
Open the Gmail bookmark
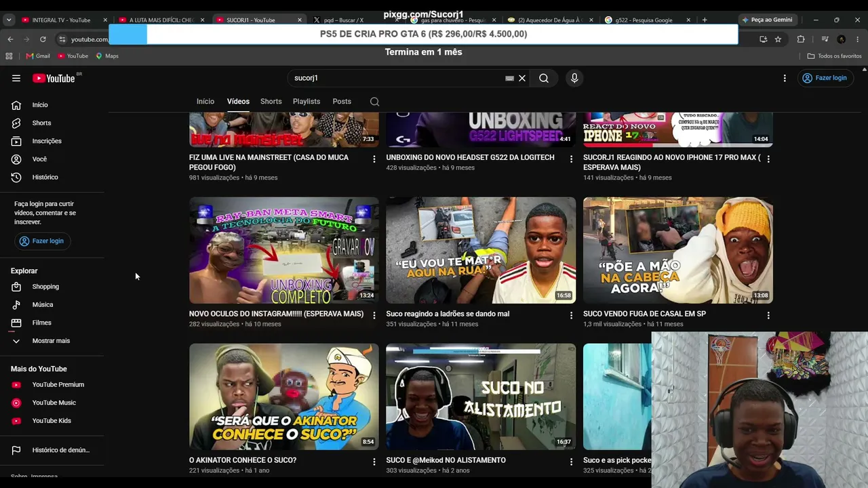pos(38,56)
